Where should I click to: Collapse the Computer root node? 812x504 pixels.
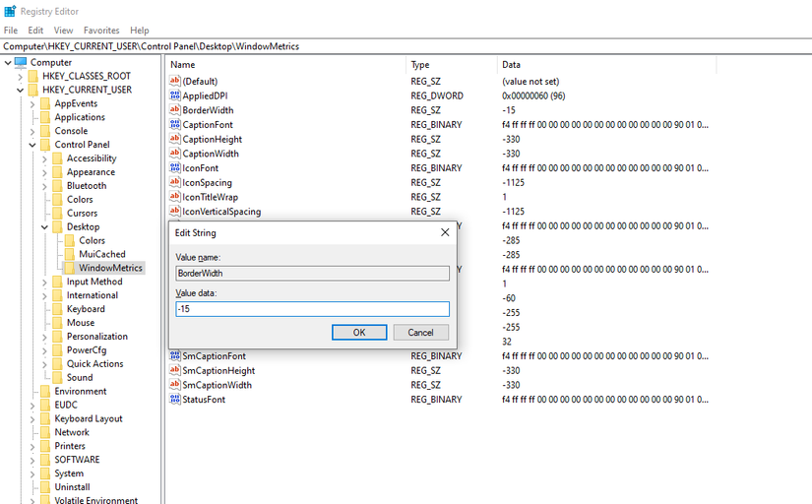pos(8,63)
